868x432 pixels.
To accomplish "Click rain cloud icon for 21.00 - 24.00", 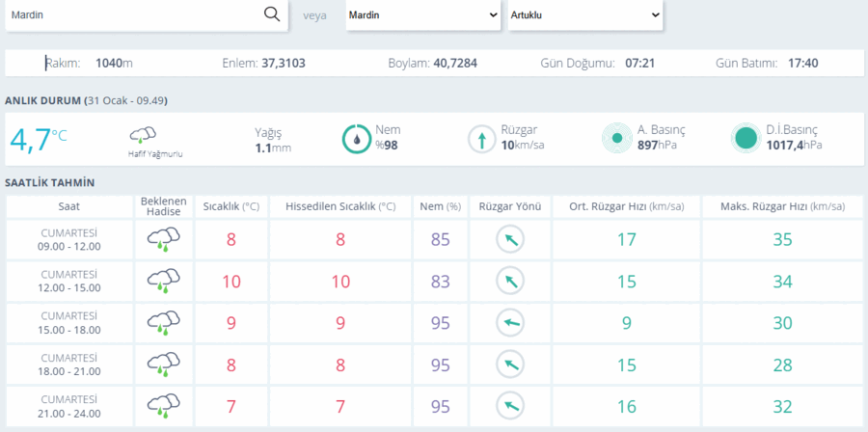I will point(163,405).
